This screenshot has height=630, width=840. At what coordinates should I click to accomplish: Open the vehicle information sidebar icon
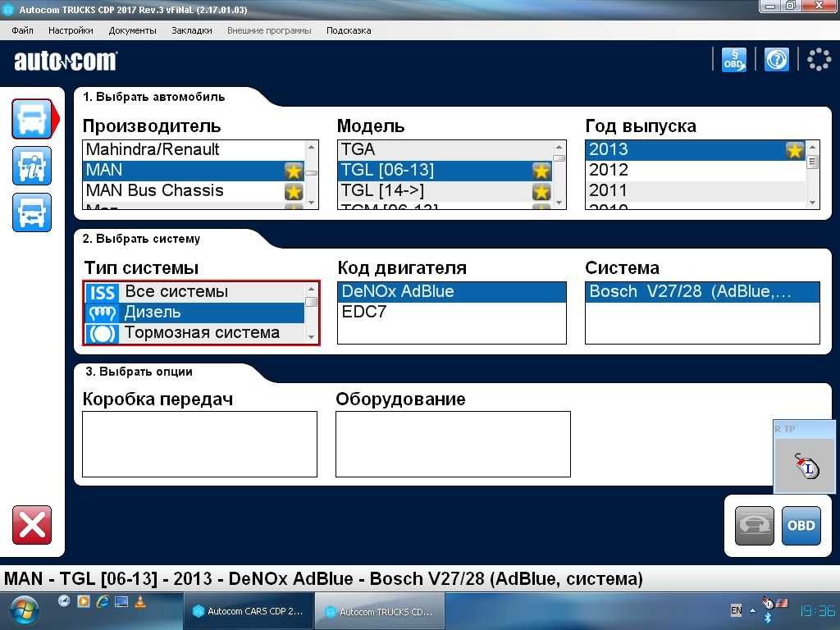point(32,166)
